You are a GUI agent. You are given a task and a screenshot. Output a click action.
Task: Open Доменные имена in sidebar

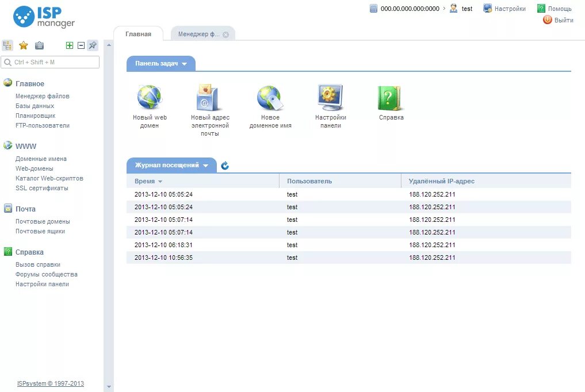coord(41,159)
